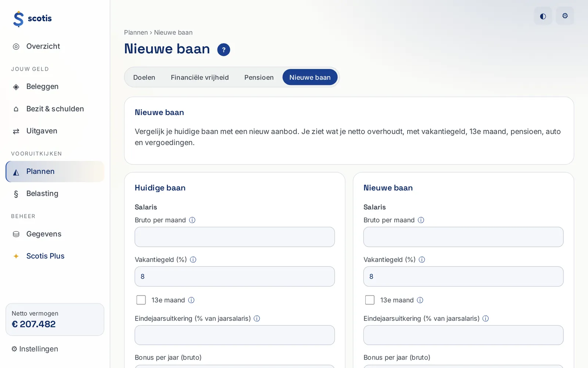Click the Overzicht target icon
The height and width of the screenshot is (368, 588).
16,46
